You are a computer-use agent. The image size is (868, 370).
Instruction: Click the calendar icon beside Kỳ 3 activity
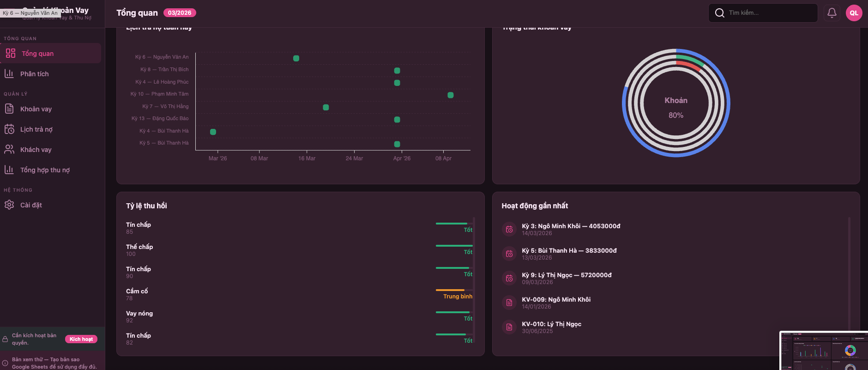pyautogui.click(x=509, y=229)
